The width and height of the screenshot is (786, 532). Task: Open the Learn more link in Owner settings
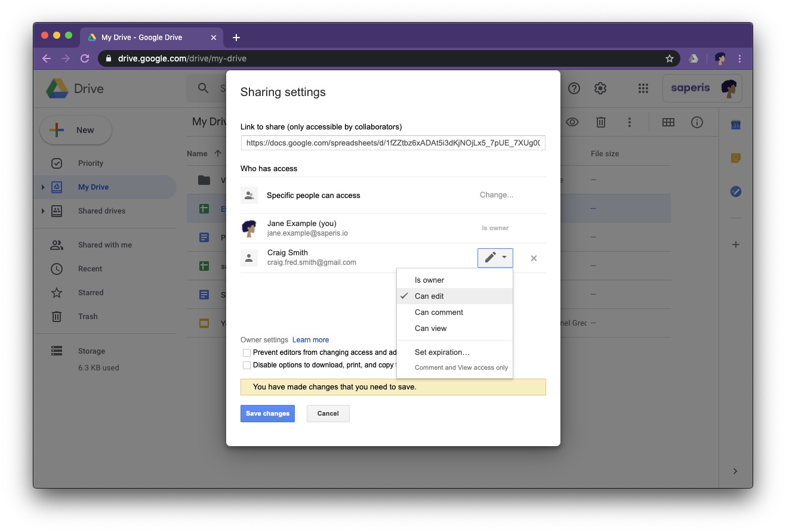[310, 339]
